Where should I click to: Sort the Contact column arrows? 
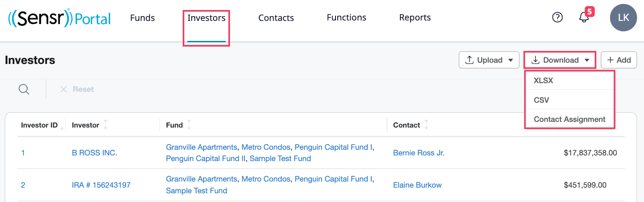point(426,125)
